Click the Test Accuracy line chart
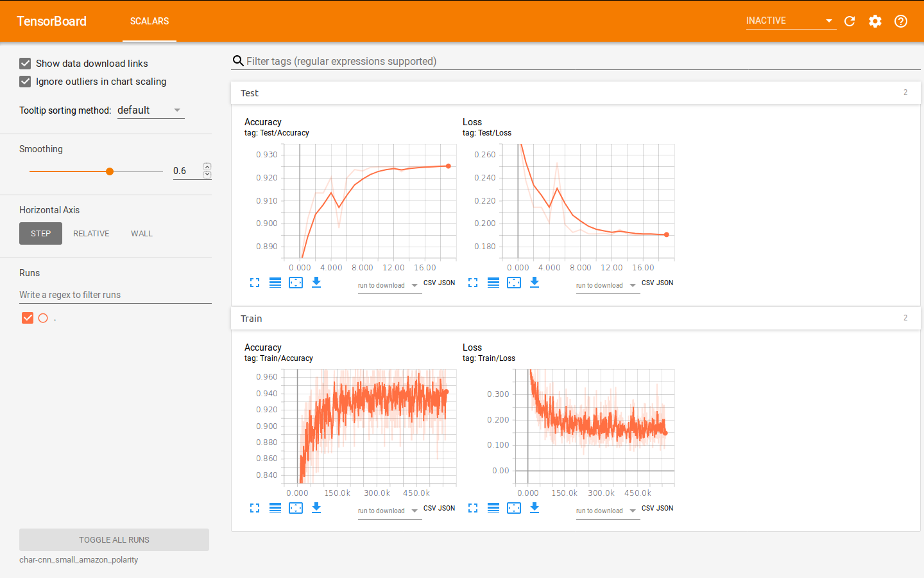The image size is (924, 578). (x=370, y=201)
